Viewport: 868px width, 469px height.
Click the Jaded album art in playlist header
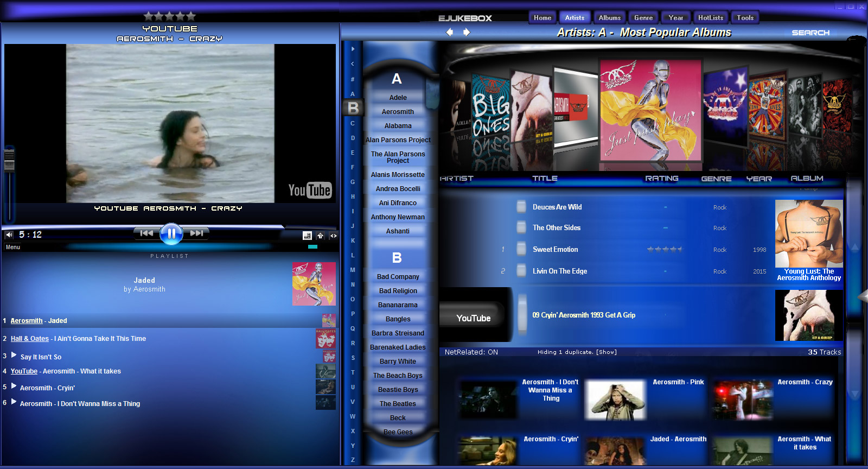click(x=314, y=284)
